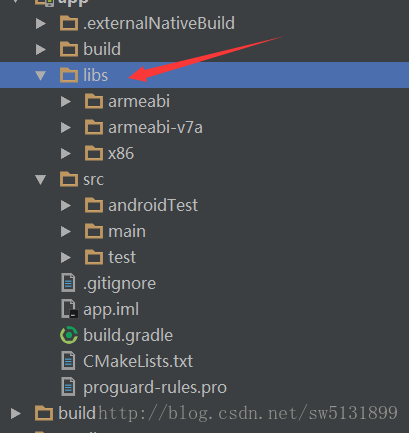Select the highlighted libs row
The image size is (409, 433).
tap(204, 75)
